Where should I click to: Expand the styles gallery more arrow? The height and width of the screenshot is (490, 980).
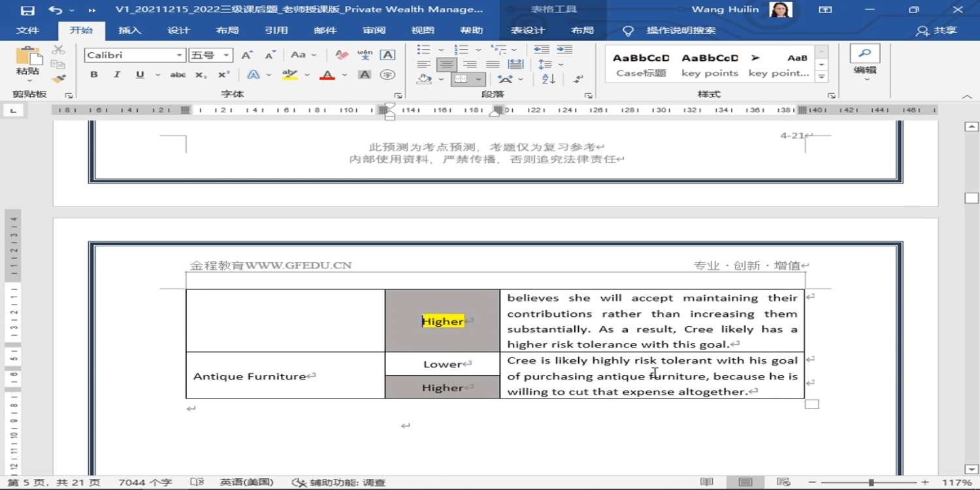coord(822,77)
